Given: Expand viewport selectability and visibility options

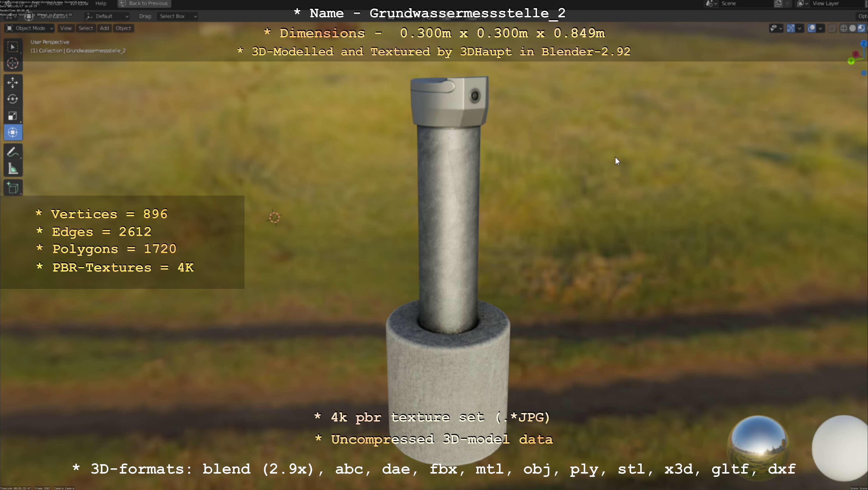Looking at the screenshot, I should (776, 28).
